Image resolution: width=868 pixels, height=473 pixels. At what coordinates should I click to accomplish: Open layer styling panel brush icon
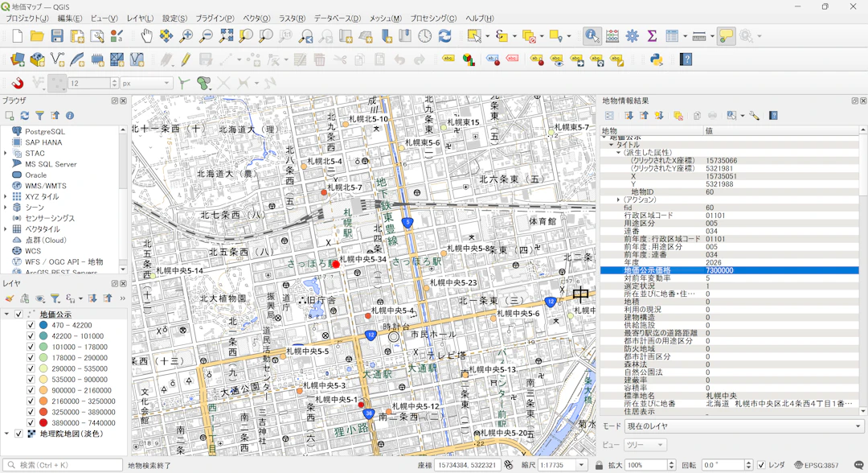tap(10, 298)
